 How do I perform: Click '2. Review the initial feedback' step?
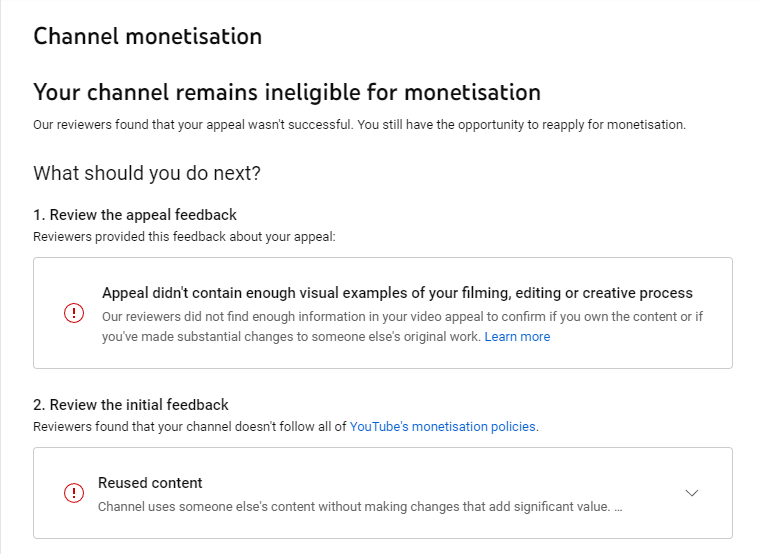click(131, 405)
